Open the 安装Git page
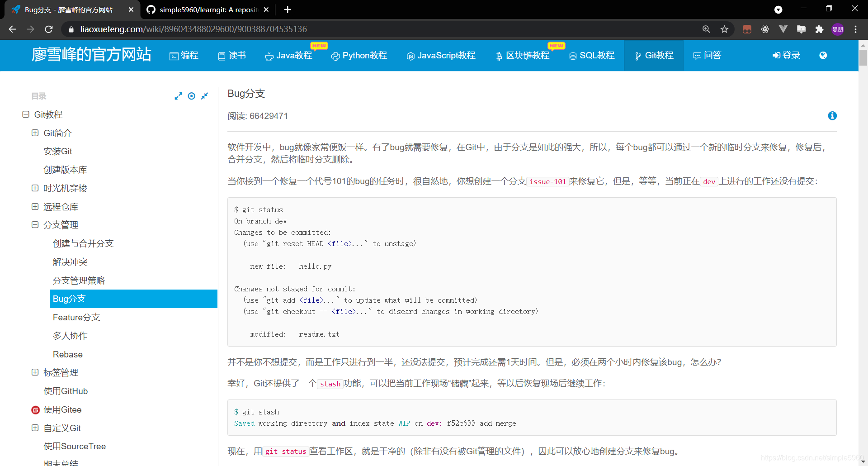 pos(58,152)
